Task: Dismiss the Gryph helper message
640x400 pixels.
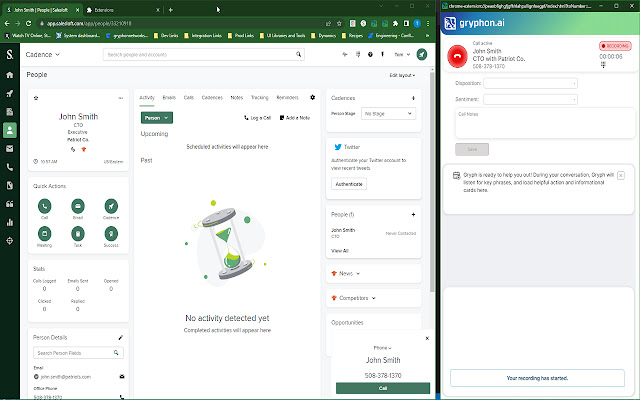Action: pyautogui.click(x=621, y=176)
